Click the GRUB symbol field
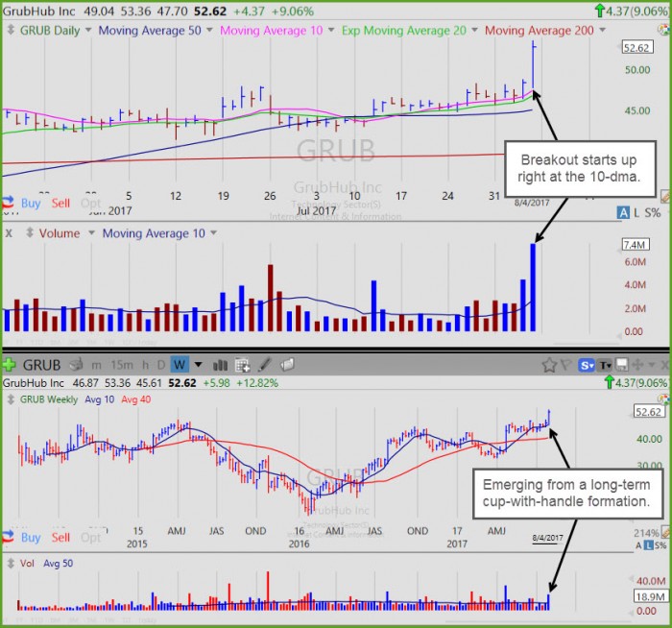The width and height of the screenshot is (672, 628). pyautogui.click(x=41, y=365)
